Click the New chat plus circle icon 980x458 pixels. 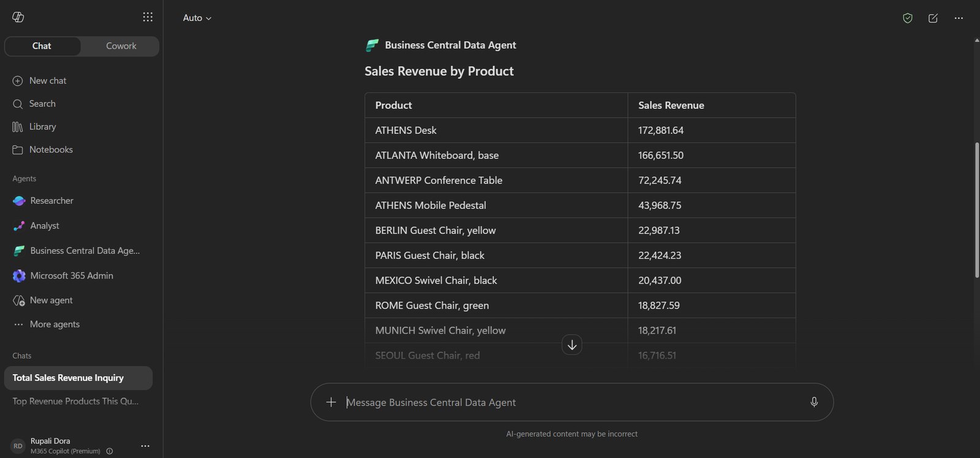tap(18, 81)
